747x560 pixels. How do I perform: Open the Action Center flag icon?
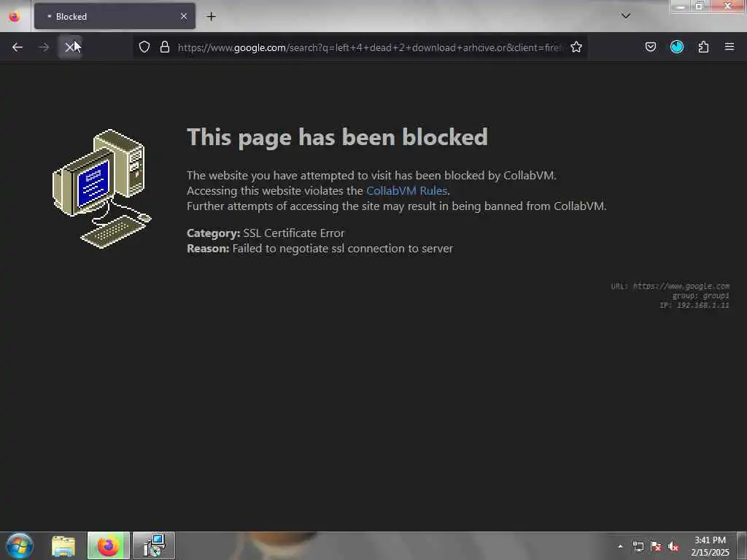(656, 547)
